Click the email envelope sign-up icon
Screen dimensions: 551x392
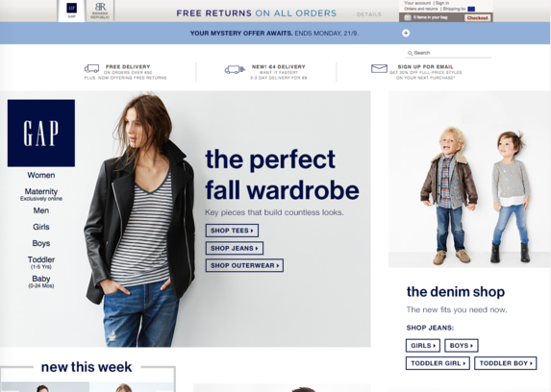(x=379, y=68)
